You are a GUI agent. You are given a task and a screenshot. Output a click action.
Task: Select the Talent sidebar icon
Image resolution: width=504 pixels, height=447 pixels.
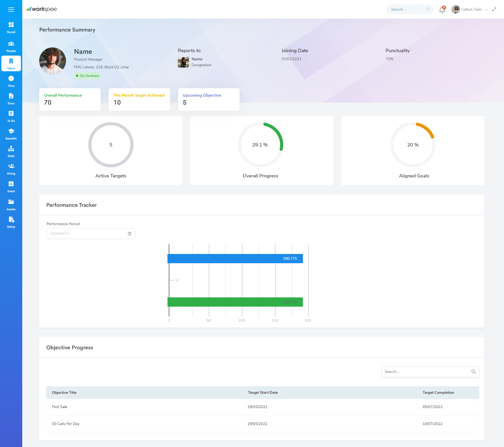pyautogui.click(x=11, y=63)
